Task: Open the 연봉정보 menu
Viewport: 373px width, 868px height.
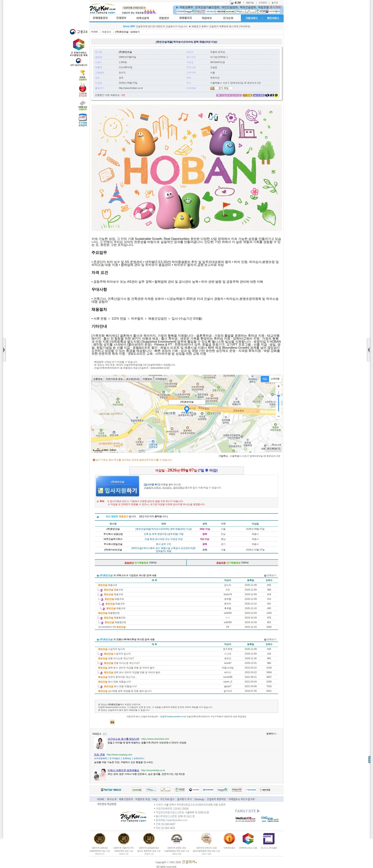Action: pos(164,18)
